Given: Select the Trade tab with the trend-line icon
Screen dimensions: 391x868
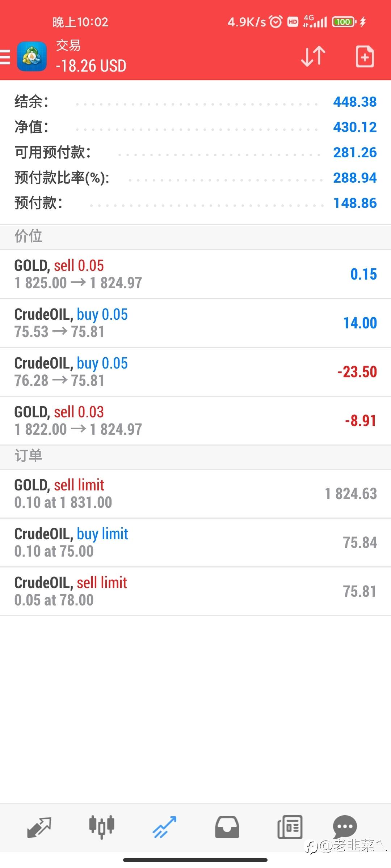Looking at the screenshot, I should [164, 827].
